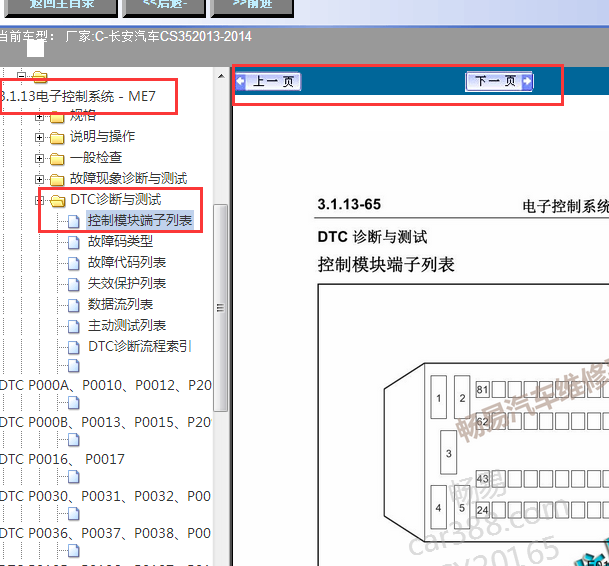
Task: Click page icon above DTC P000B entry
Action: coord(73,403)
